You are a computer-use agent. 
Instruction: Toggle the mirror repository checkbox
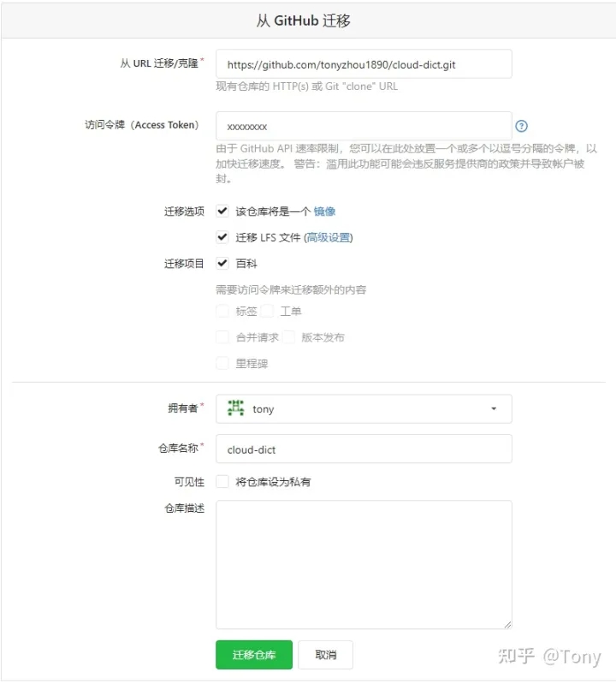point(222,211)
